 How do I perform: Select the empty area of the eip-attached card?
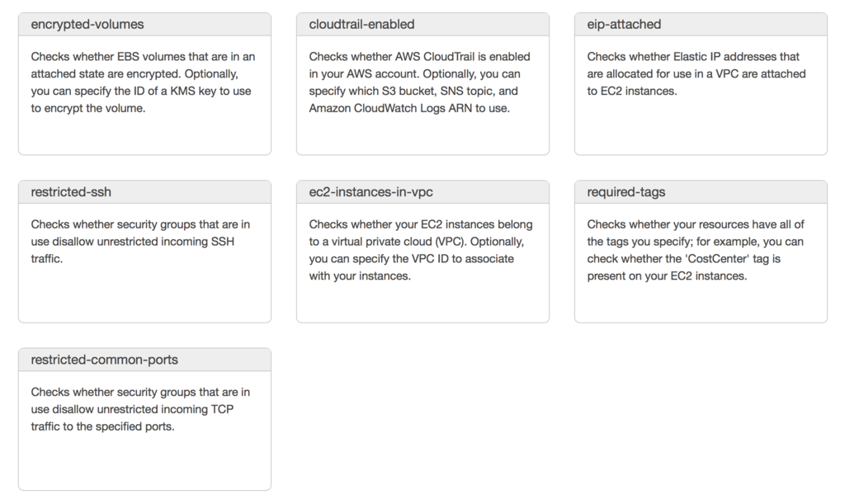tap(701, 126)
